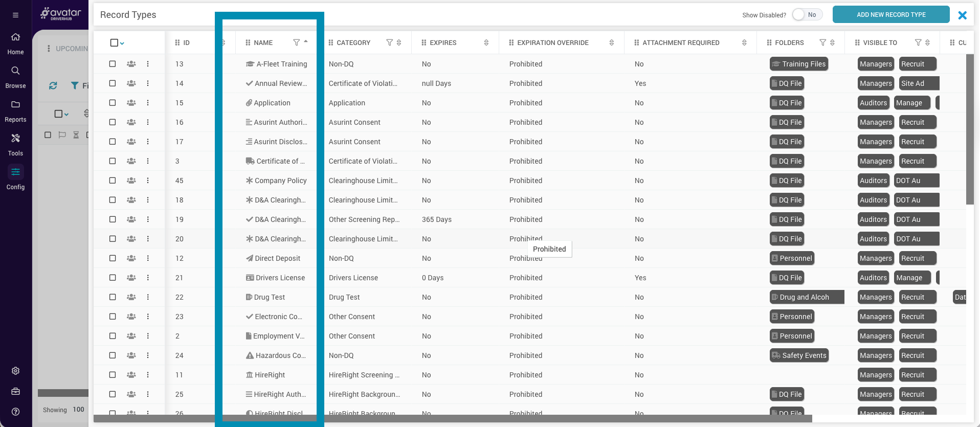The image size is (980, 427).
Task: Open the three-dot menu for Drivers License row
Action: tap(148, 278)
